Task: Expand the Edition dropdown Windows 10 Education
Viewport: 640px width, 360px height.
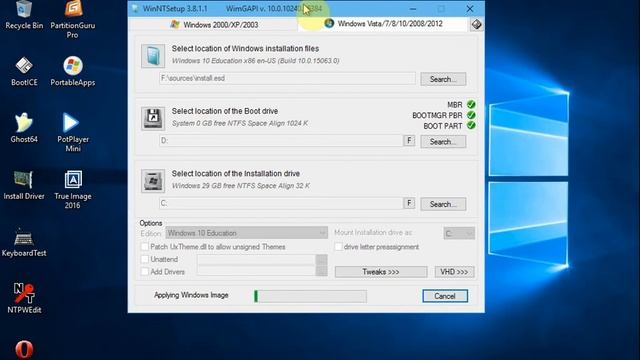Action: point(246,233)
